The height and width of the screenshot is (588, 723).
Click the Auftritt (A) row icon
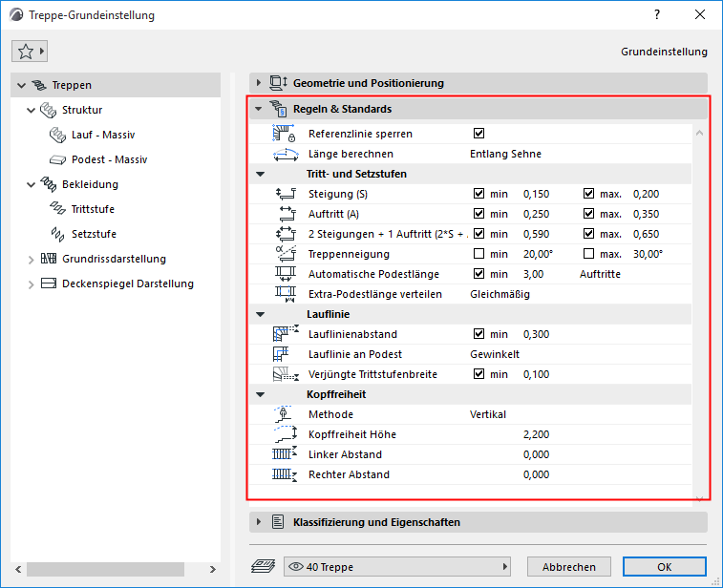click(287, 214)
